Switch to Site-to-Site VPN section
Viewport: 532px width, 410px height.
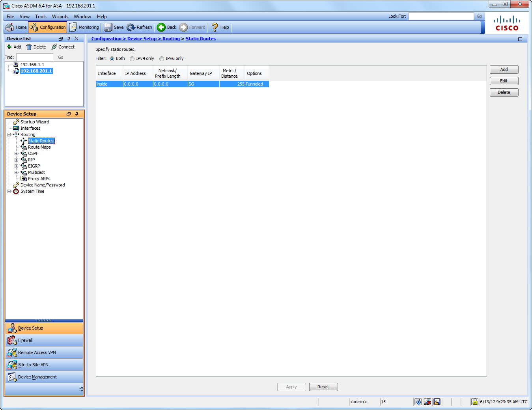pos(44,365)
